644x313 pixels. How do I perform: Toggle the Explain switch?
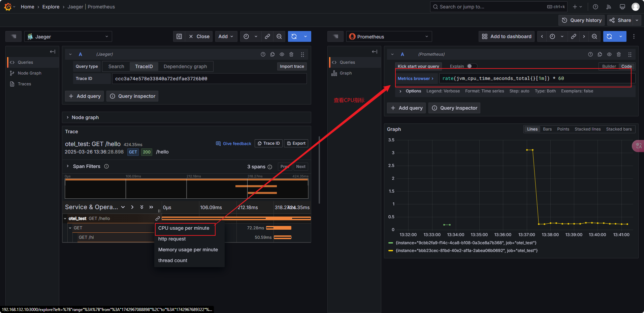pos(472,66)
